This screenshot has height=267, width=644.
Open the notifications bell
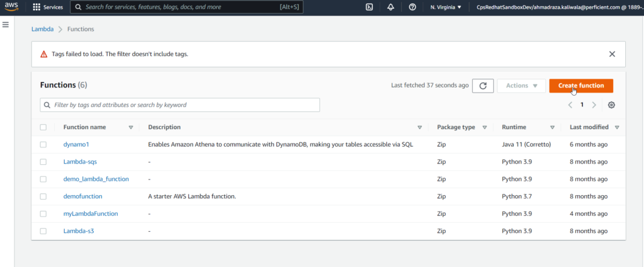click(x=391, y=7)
